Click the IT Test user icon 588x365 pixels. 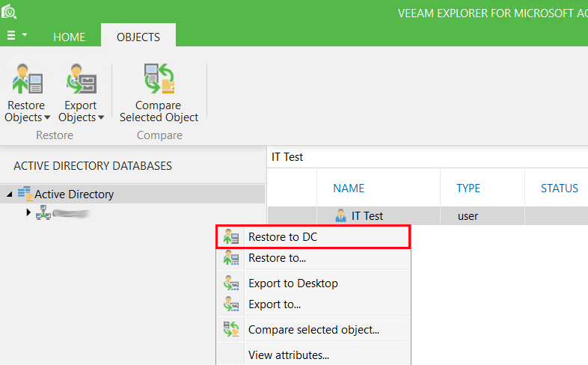340,216
